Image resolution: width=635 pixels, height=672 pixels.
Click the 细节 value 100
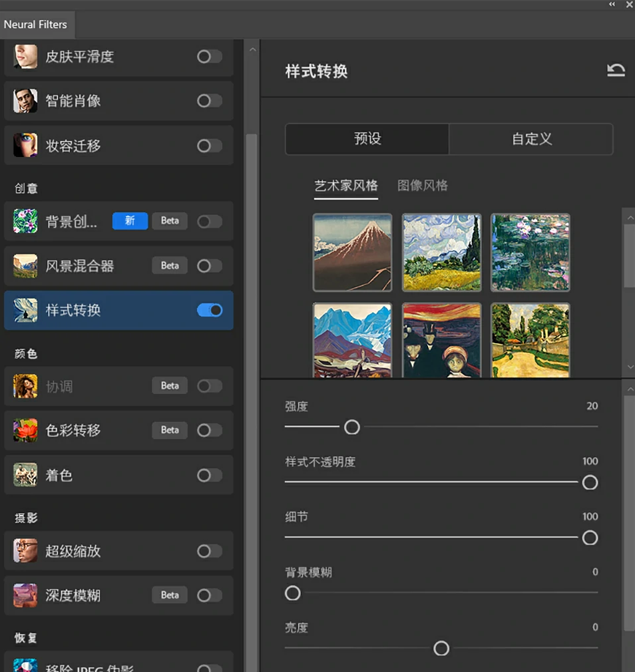click(590, 516)
